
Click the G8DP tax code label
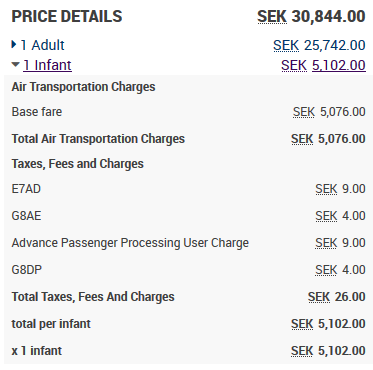(27, 270)
